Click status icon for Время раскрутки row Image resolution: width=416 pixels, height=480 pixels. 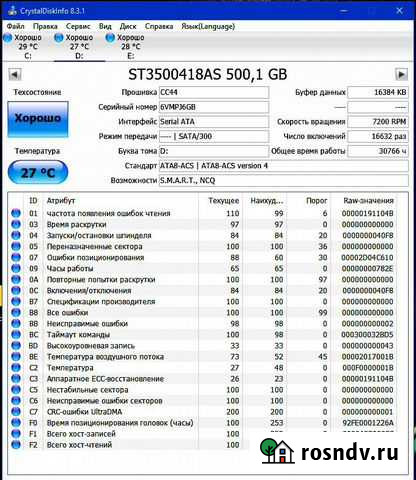click(16, 224)
